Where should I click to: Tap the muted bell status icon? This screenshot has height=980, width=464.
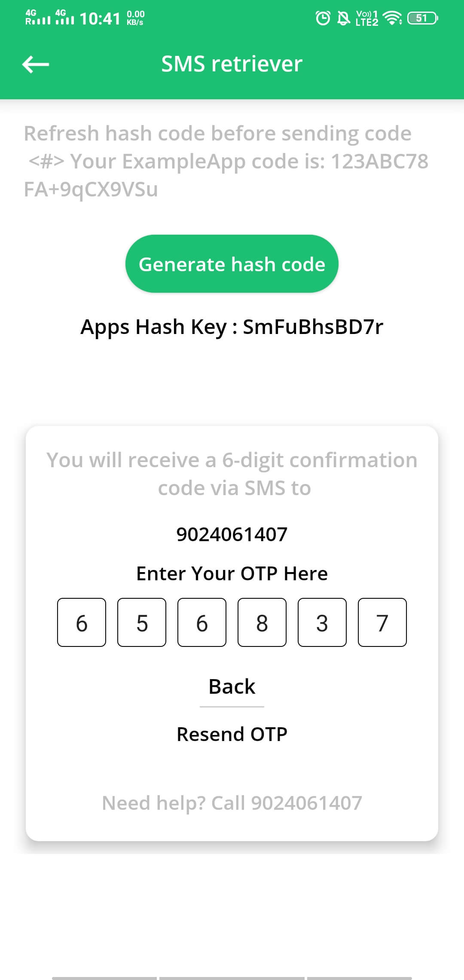(344, 18)
